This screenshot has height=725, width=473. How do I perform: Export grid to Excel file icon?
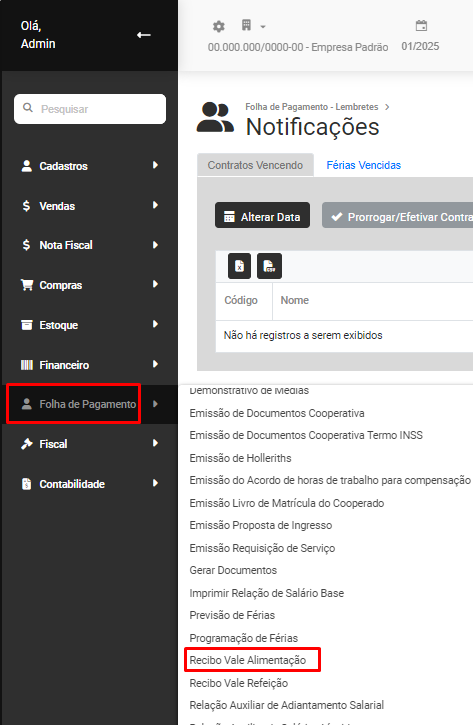(240, 266)
